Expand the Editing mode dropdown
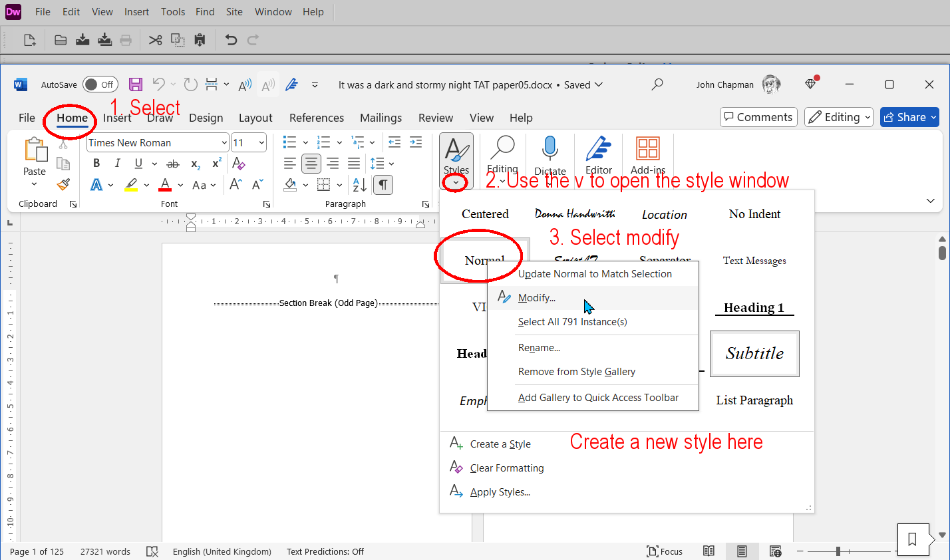Screen dimensions: 950x560 coord(841,117)
